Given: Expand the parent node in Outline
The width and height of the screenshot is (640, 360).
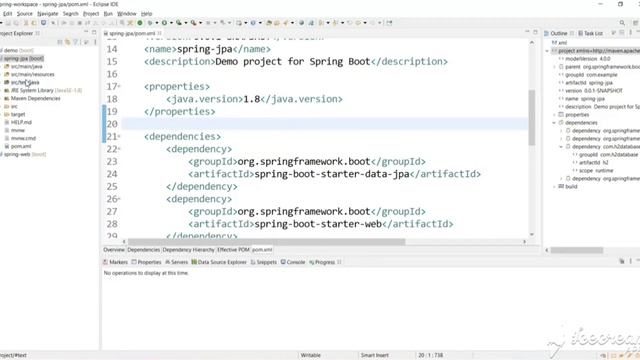Looking at the screenshot, I should 555,67.
